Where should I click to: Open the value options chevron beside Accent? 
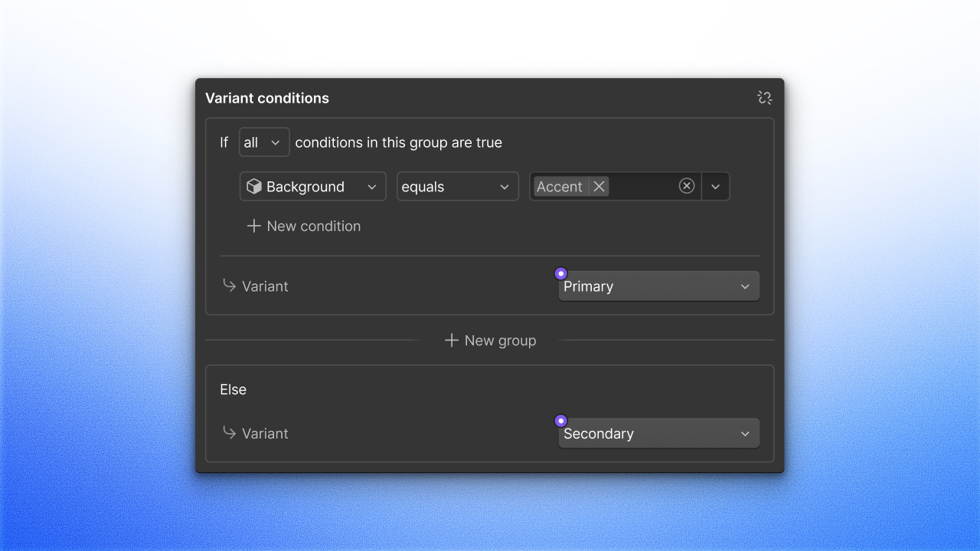pos(716,186)
